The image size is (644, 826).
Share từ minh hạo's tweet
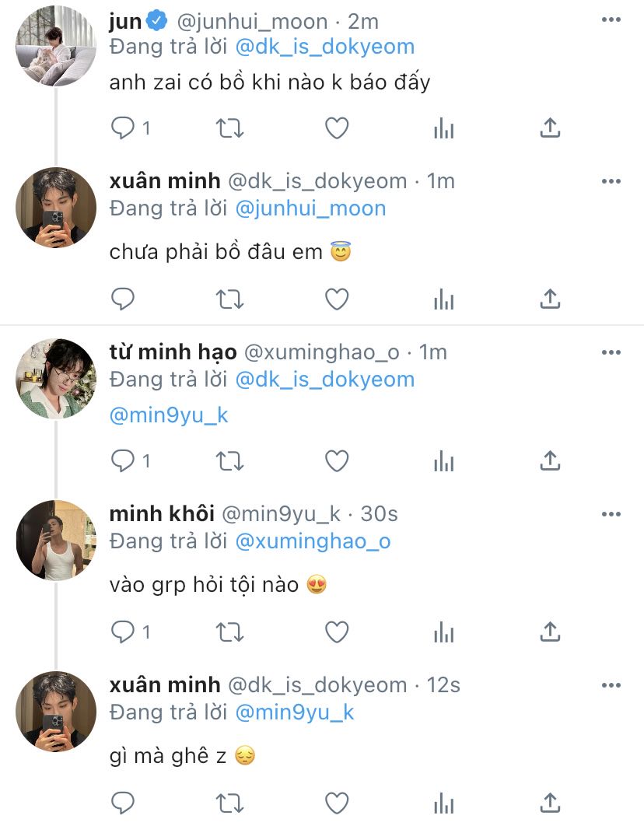click(x=550, y=461)
